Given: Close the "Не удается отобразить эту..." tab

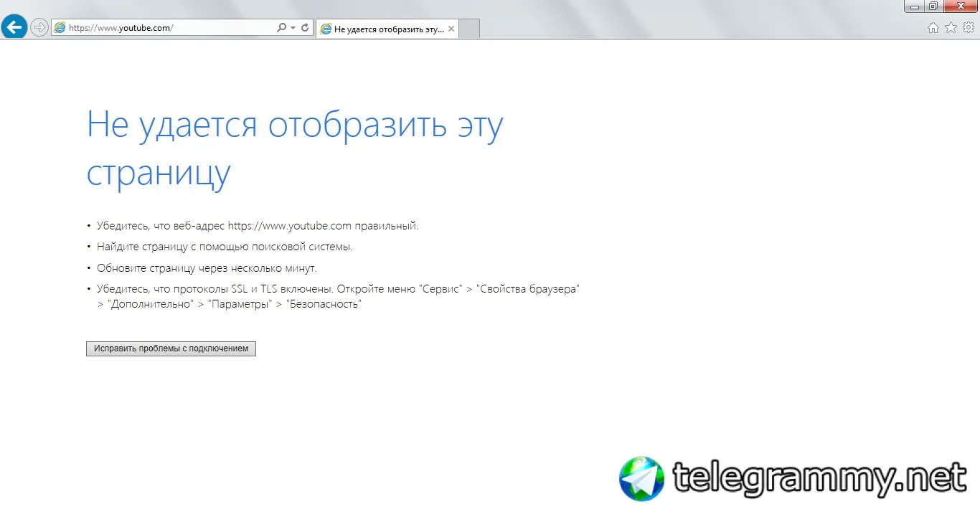Looking at the screenshot, I should (x=451, y=29).
